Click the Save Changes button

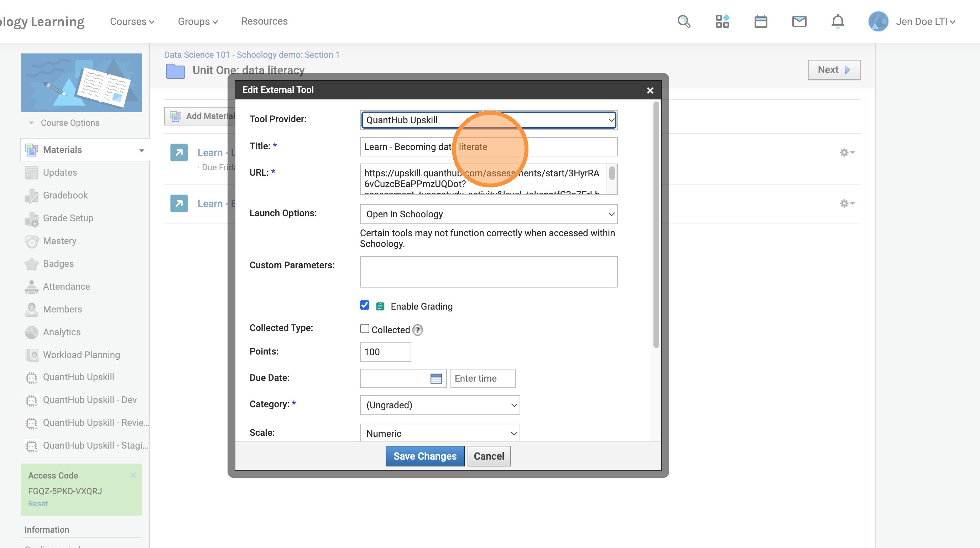coord(424,456)
